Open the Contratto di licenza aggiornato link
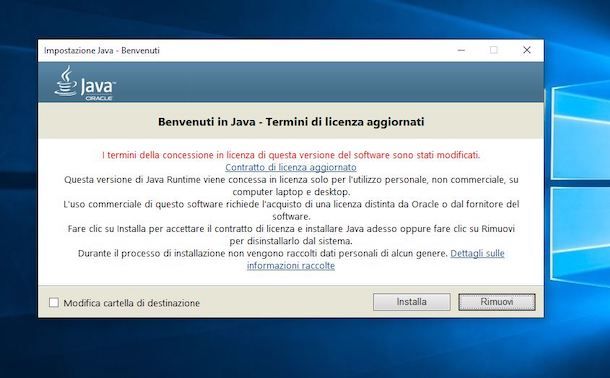610x378 pixels. [291, 167]
